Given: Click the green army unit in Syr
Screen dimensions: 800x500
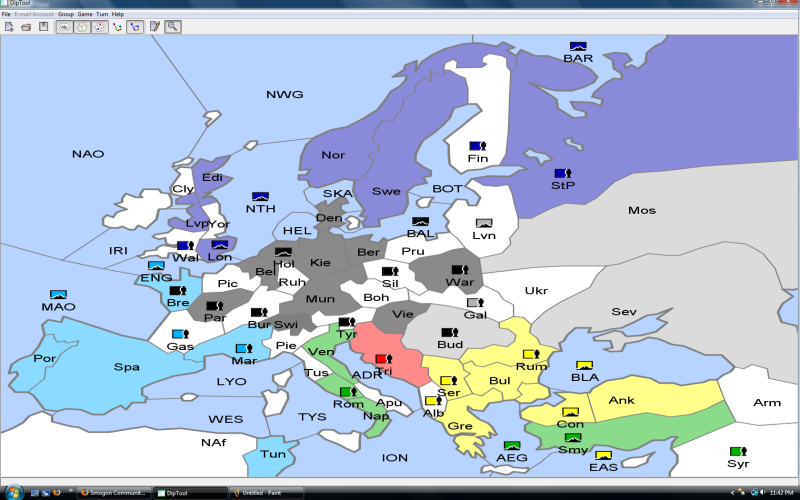Looking at the screenshot, I should 737,452.
